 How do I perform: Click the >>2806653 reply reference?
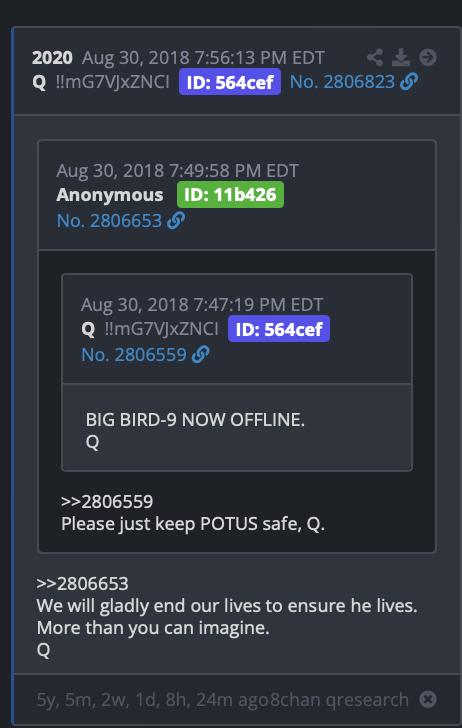click(83, 584)
